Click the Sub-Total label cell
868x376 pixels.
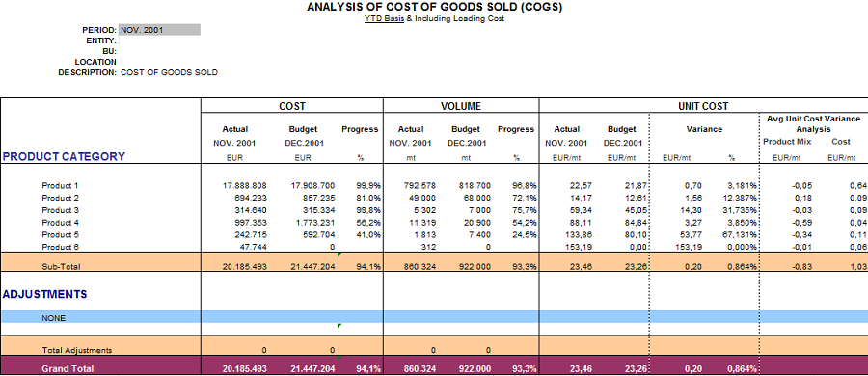[61, 266]
